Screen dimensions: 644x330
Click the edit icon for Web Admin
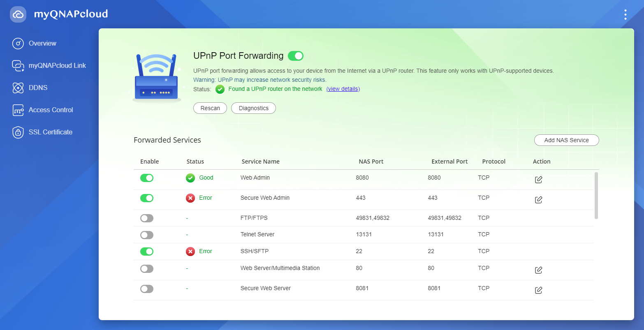pyautogui.click(x=538, y=180)
